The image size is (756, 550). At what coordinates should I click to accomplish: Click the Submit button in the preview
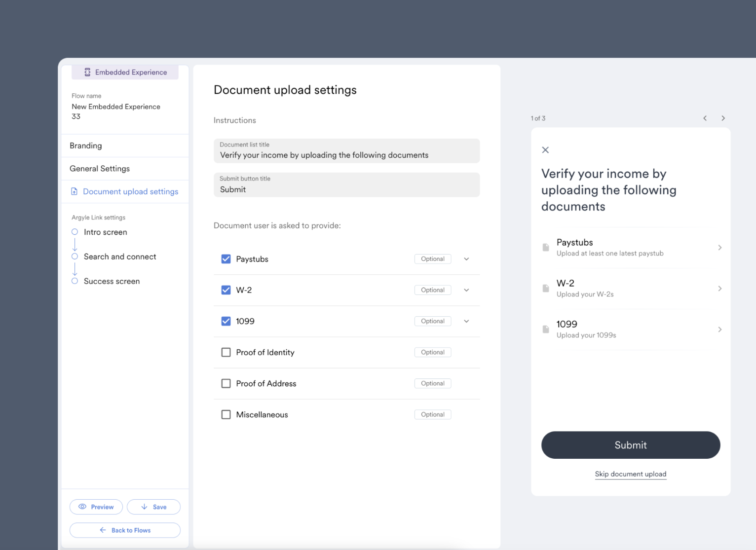coord(631,445)
